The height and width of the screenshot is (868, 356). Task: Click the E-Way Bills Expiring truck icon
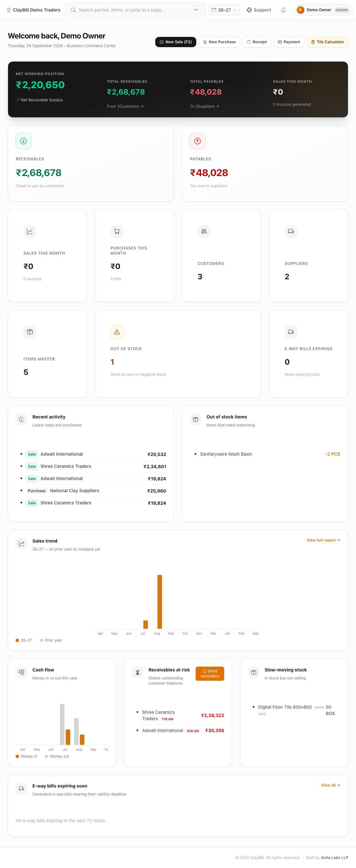coord(291,332)
